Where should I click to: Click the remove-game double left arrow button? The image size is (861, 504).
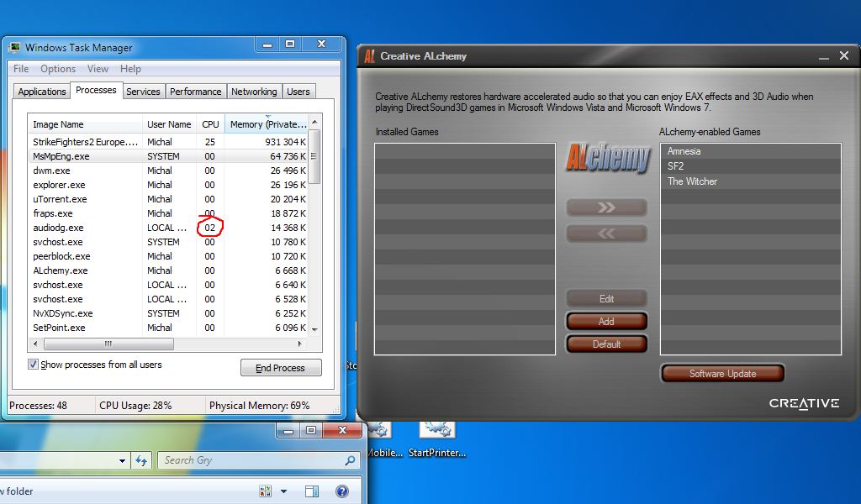pyautogui.click(x=606, y=234)
